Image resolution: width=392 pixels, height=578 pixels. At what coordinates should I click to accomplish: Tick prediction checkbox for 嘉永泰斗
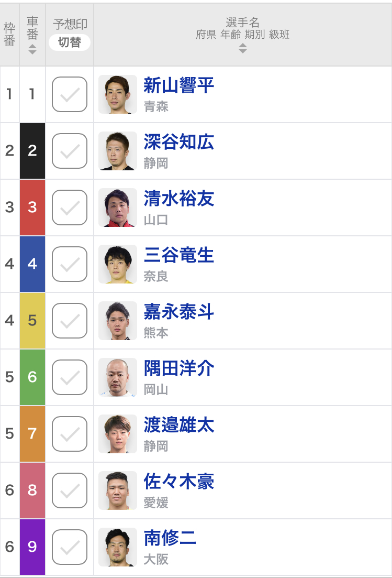click(x=70, y=321)
